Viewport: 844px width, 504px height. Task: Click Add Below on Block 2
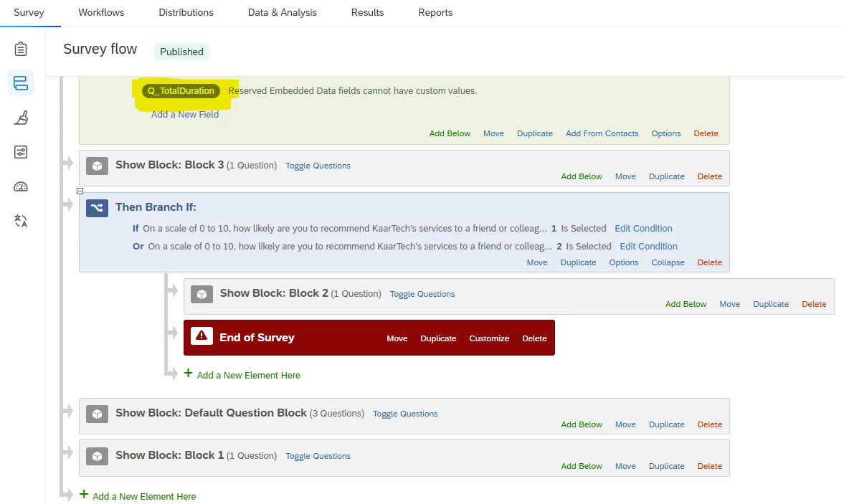pyautogui.click(x=686, y=304)
